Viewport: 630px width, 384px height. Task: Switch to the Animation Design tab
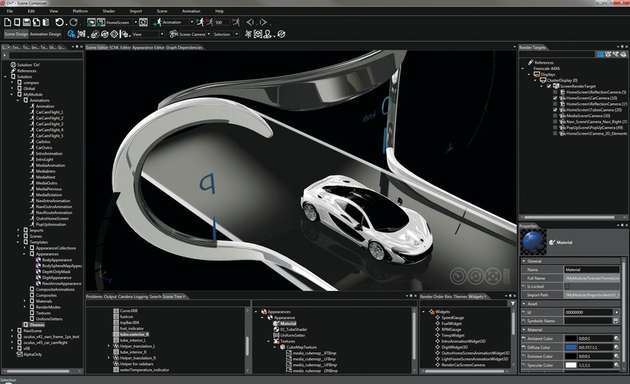46,34
